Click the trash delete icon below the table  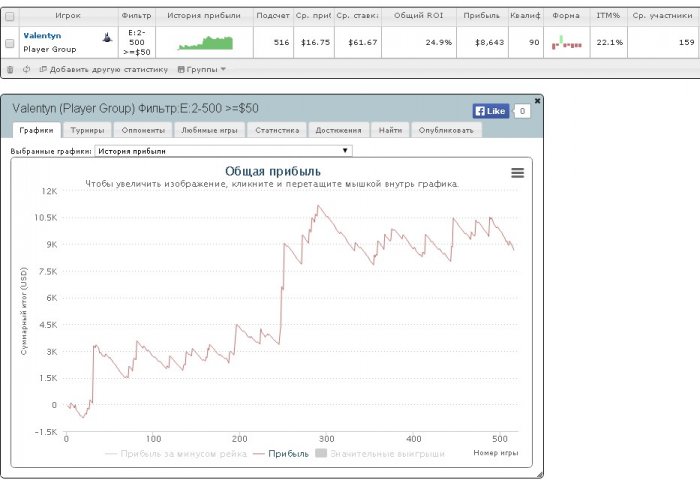tap(10, 69)
